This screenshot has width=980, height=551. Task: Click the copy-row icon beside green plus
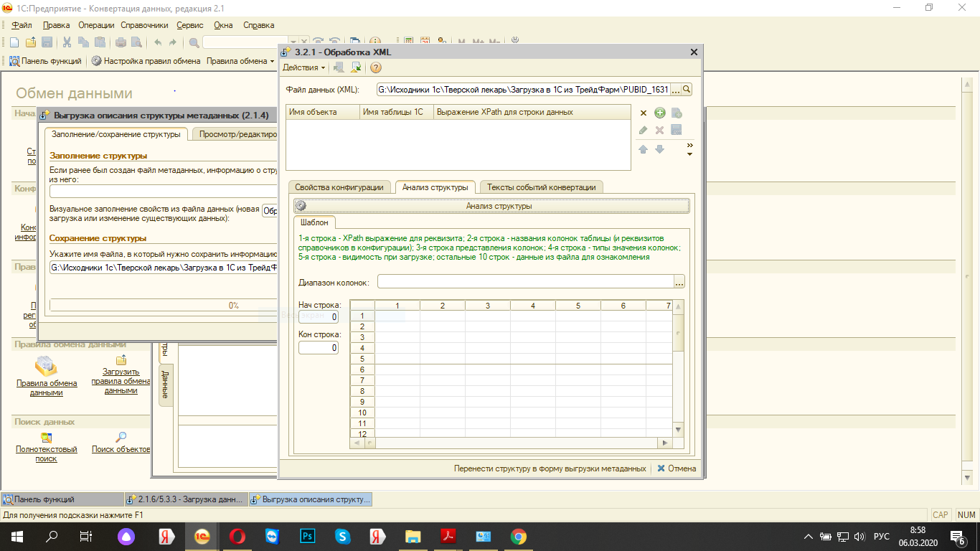(x=676, y=113)
